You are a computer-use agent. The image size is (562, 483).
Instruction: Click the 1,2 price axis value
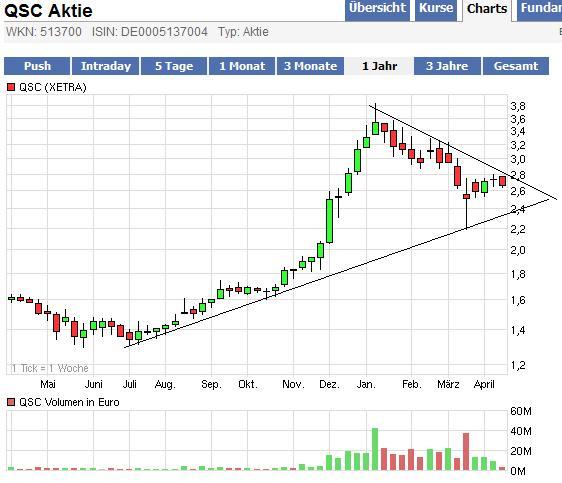tap(518, 365)
